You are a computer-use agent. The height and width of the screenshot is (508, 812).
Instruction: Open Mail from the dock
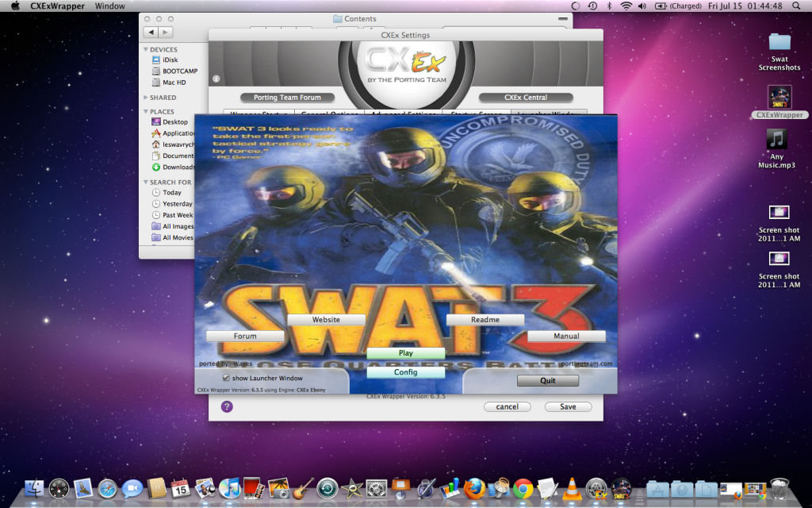[83, 488]
